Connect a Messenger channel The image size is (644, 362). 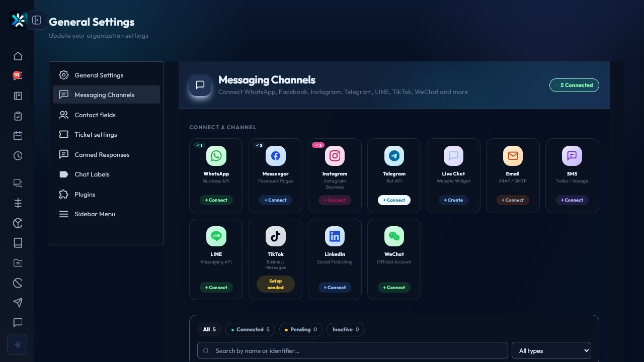tap(276, 200)
